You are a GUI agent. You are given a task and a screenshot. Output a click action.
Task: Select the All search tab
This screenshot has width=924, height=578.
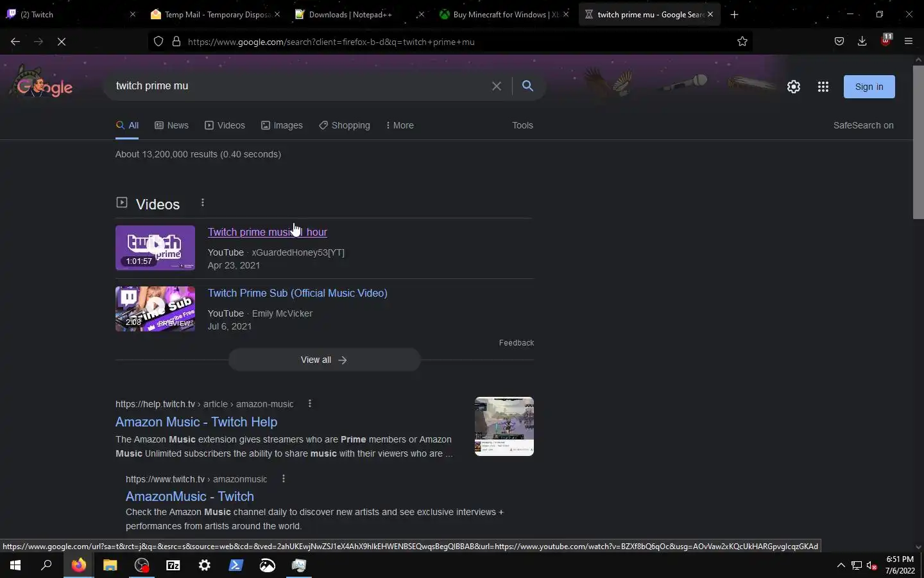[127, 125]
